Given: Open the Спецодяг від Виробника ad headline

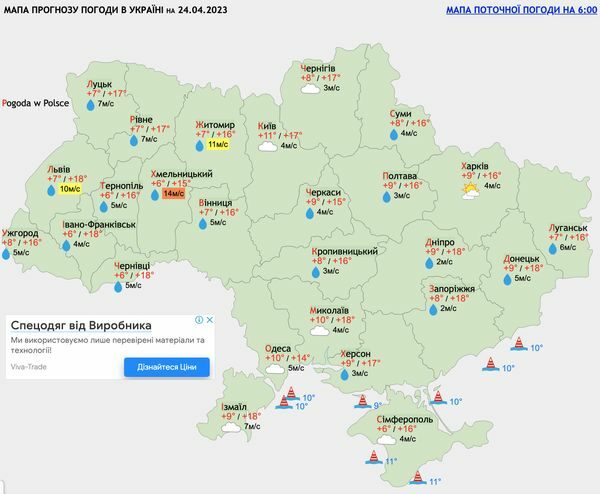Looking at the screenshot, I should tap(81, 325).
